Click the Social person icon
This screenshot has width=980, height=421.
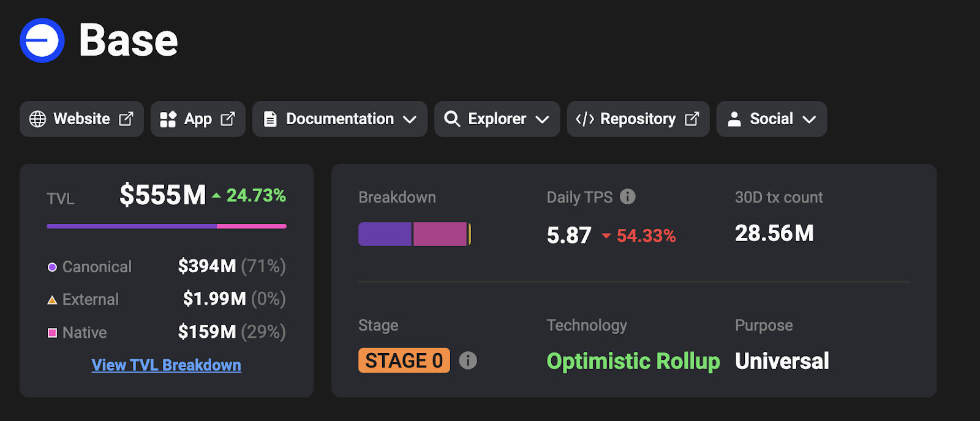[x=734, y=119]
